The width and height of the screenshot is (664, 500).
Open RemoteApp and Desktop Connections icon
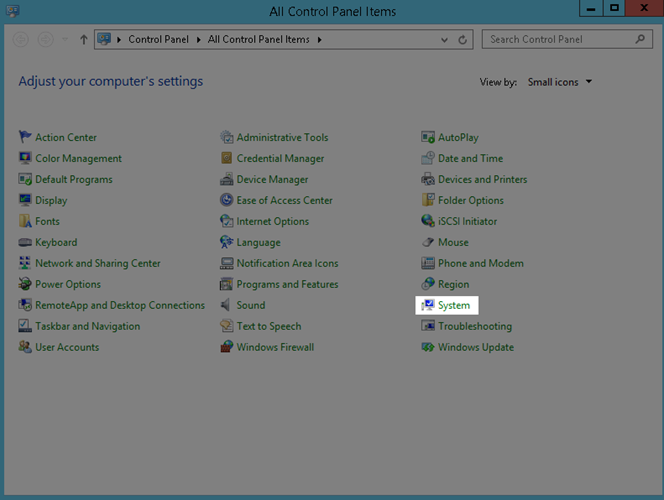point(25,305)
